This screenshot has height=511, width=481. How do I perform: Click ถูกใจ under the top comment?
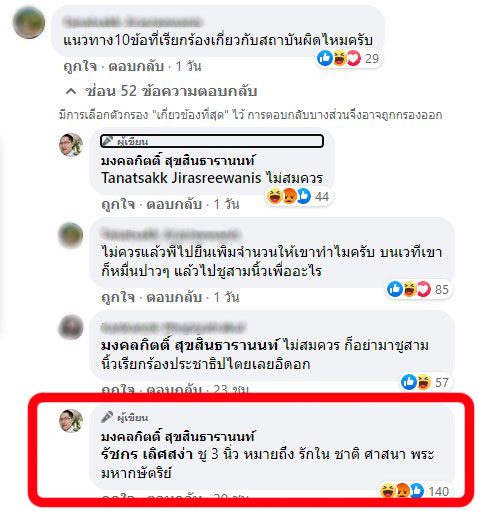pos(80,66)
